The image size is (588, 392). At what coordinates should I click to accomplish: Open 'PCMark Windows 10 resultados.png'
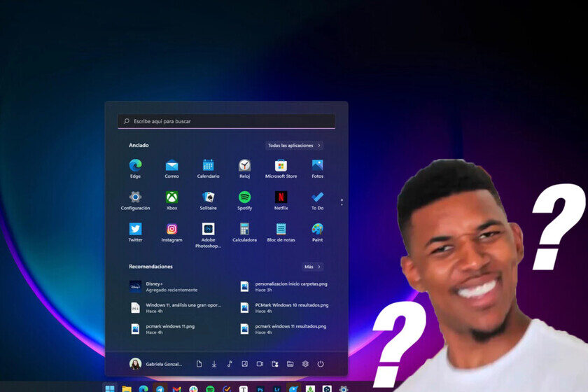point(284,308)
